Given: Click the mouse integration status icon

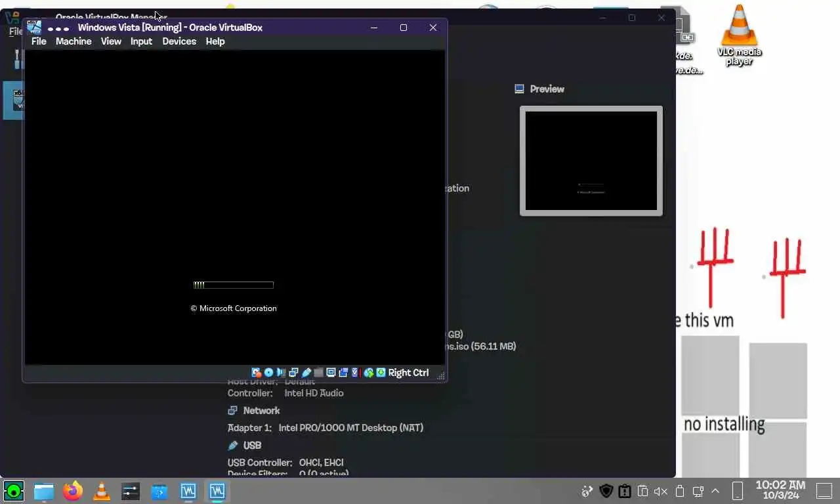Looking at the screenshot, I should pyautogui.click(x=369, y=373).
